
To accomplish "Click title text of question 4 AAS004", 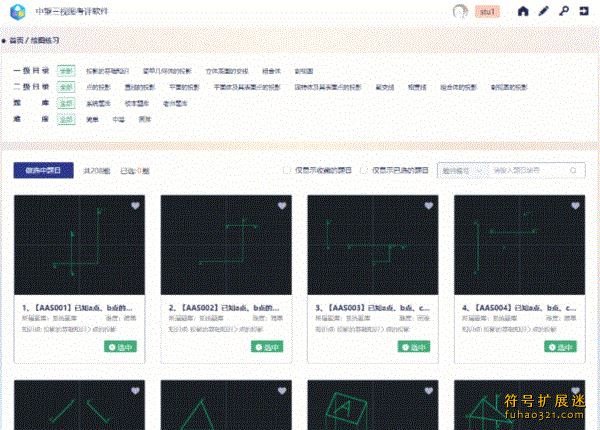I will coord(519,308).
